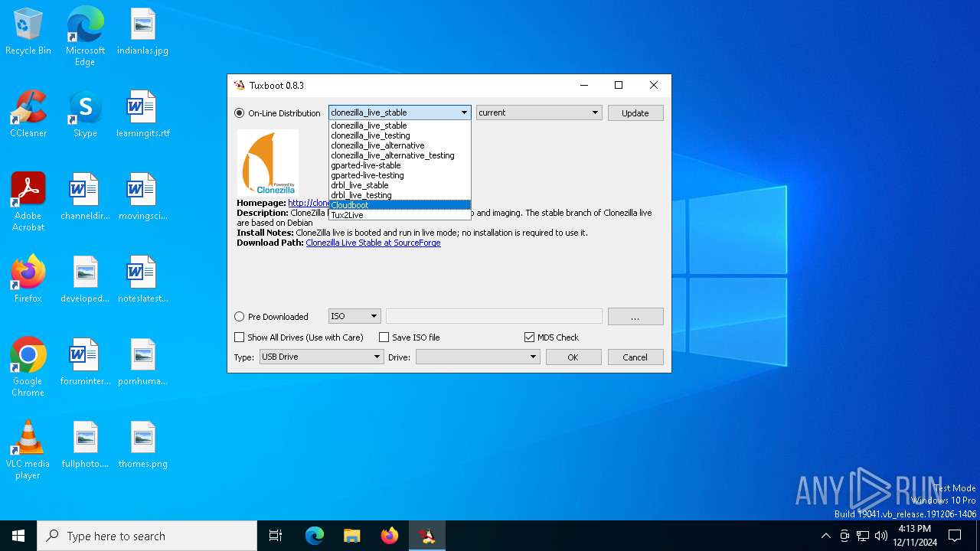Image resolution: width=980 pixels, height=551 pixels.
Task: Open the Recycle Bin desktop icon
Action: [28, 32]
